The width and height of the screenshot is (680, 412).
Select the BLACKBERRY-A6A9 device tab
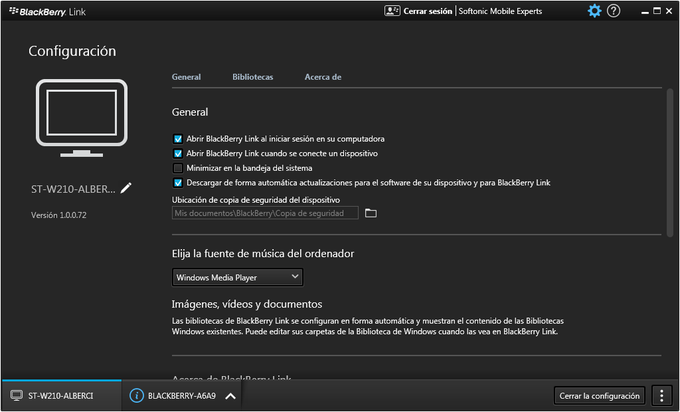181,396
